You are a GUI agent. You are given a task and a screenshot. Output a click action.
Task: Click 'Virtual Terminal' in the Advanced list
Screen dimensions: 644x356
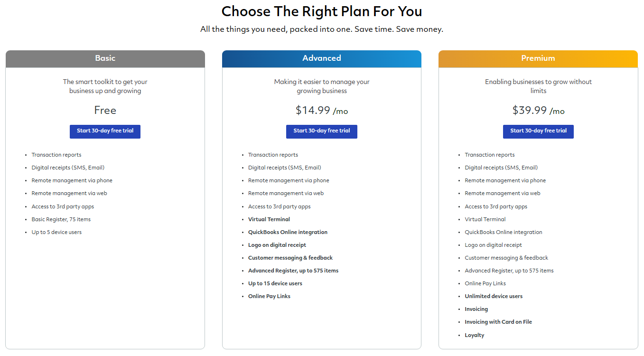(x=269, y=219)
